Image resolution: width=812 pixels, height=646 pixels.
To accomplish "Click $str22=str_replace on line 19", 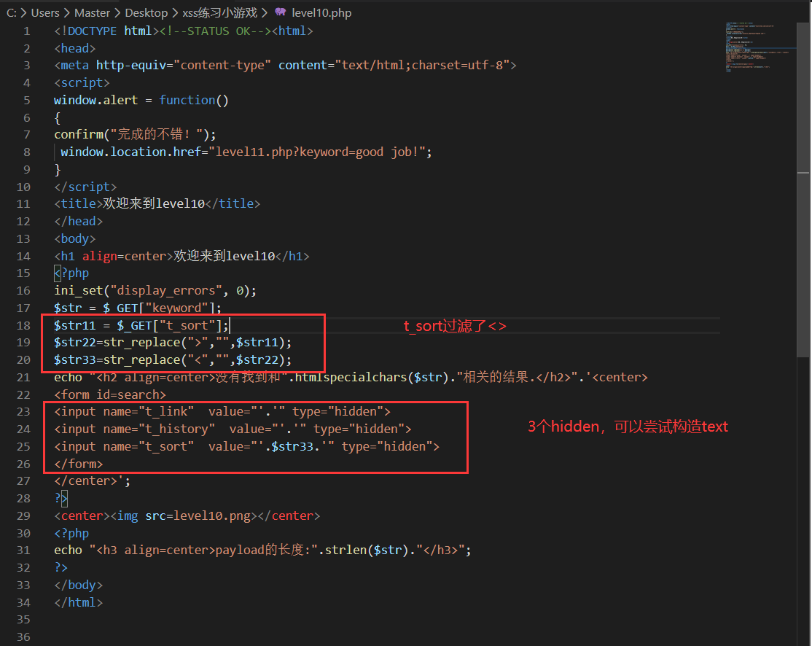I will (117, 343).
